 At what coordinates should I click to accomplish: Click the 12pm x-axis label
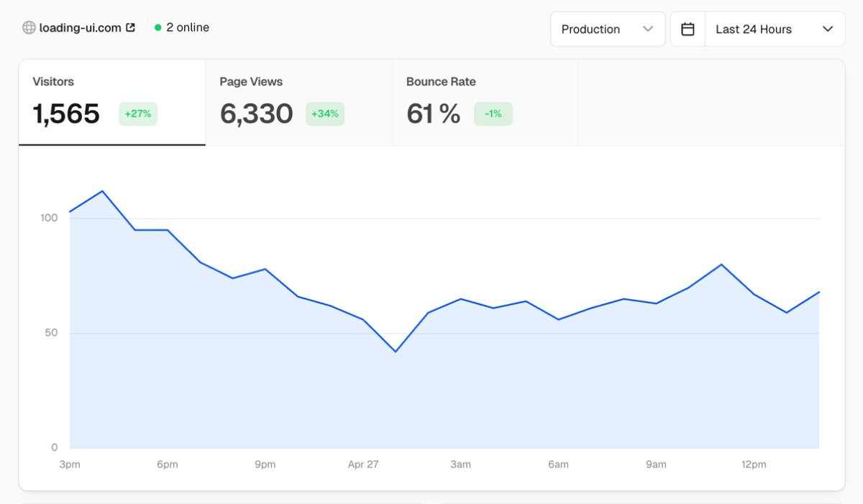tap(754, 464)
